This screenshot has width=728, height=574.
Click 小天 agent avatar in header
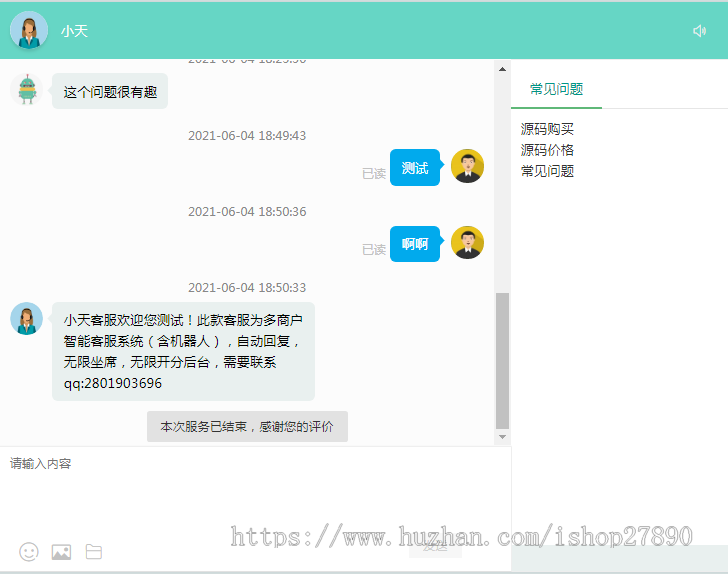tap(29, 30)
